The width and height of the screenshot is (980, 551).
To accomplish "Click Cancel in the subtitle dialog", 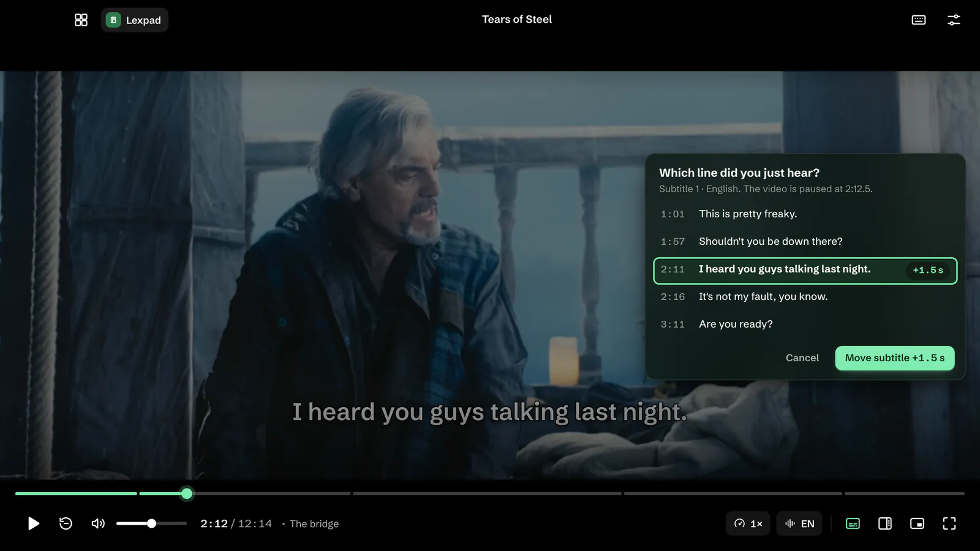I will coord(802,358).
